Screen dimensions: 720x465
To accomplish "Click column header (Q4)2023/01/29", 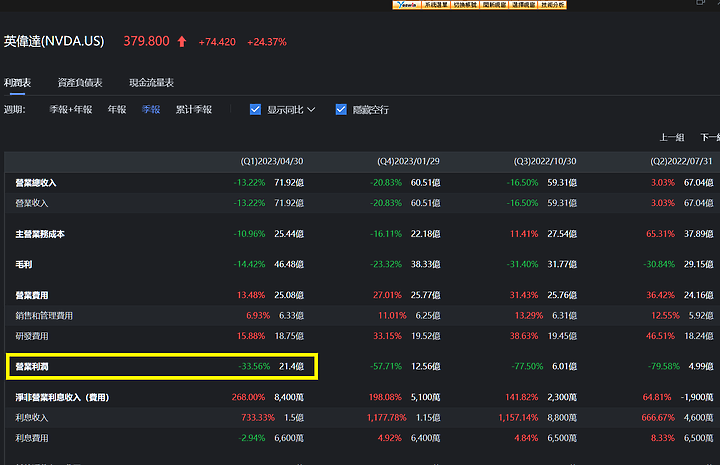I will [x=408, y=162].
